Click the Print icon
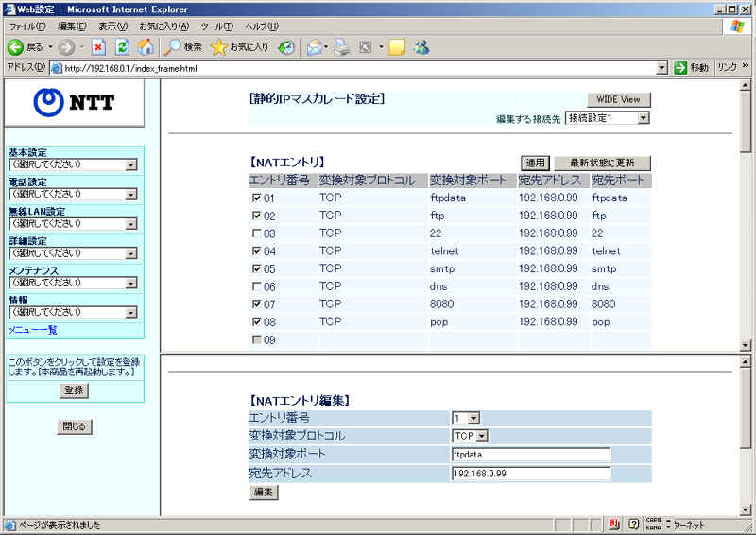 point(342,47)
